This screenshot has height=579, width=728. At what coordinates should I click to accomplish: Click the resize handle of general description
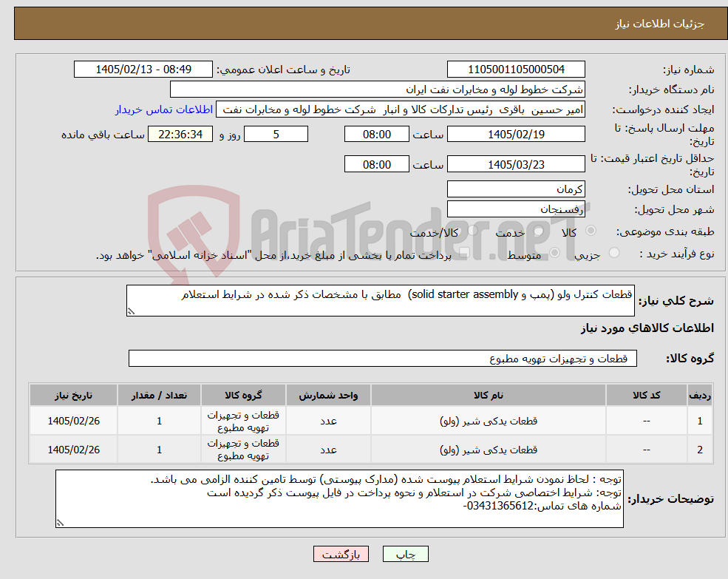click(x=131, y=312)
